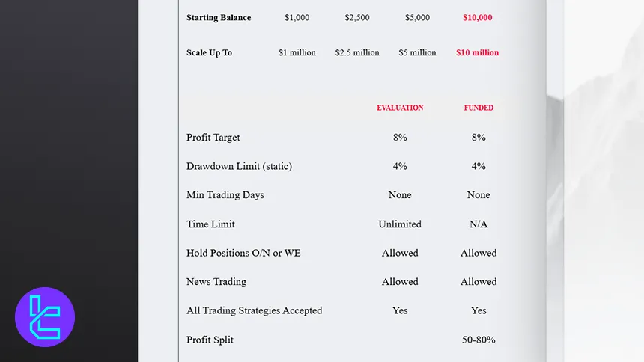Click the red $10 million scale-up value
This screenshot has height=362, width=644.
pyautogui.click(x=477, y=53)
